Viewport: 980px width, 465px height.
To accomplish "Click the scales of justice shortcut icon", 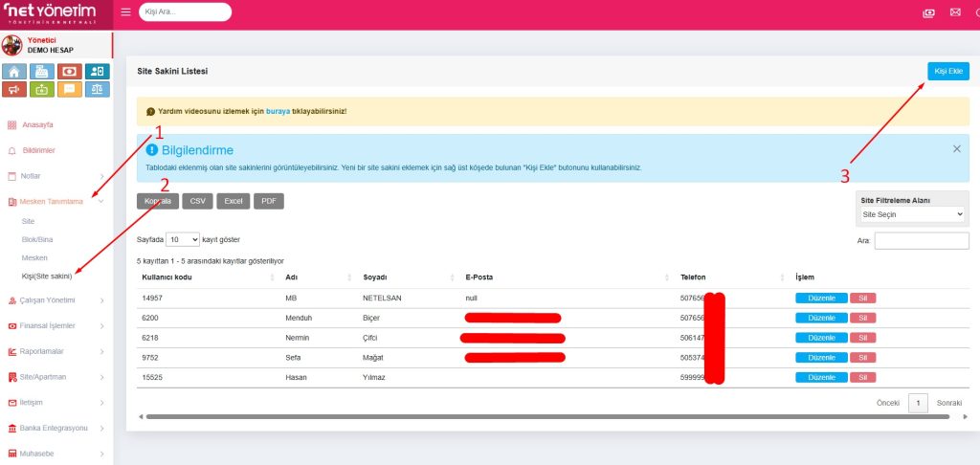I will [x=97, y=90].
